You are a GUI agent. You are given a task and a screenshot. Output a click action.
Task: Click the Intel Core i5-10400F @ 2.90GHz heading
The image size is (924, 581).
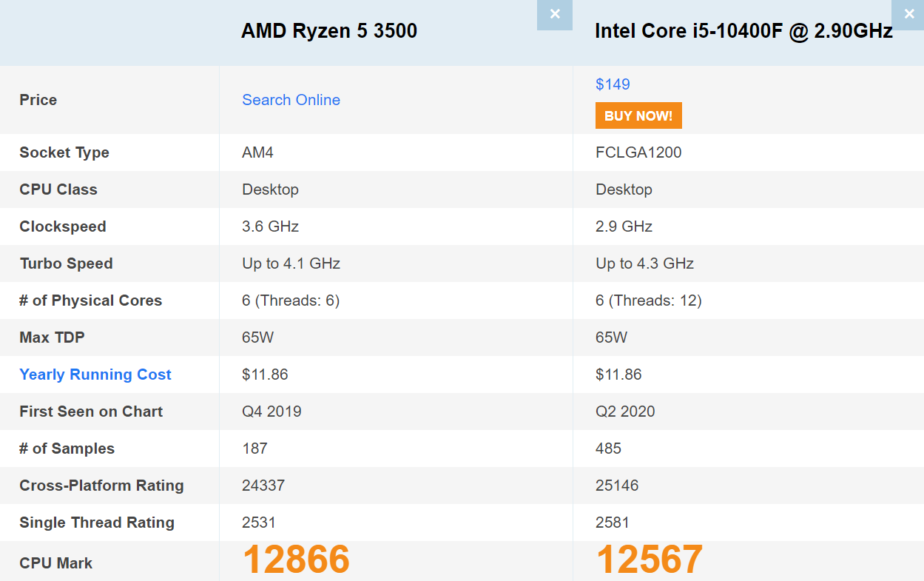point(743,31)
